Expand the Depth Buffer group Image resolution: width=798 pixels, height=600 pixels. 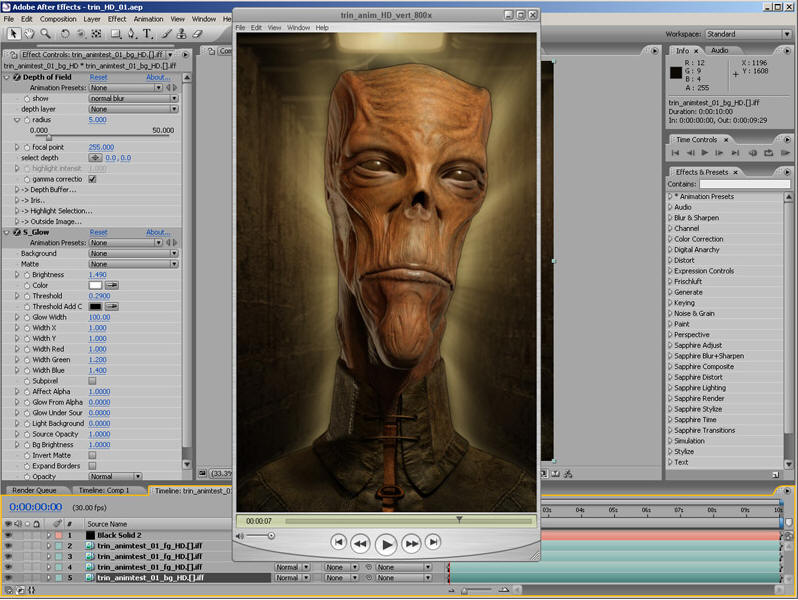coord(17,190)
